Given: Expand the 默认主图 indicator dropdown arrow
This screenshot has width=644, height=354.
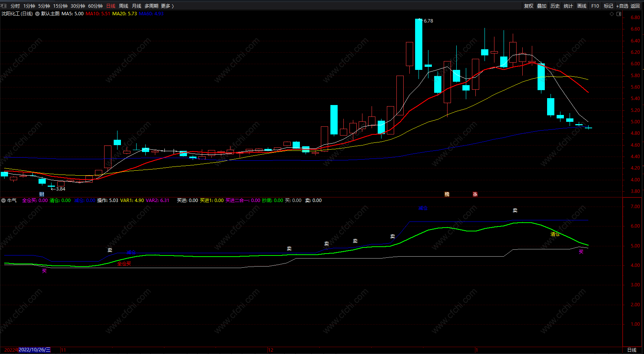Looking at the screenshot, I should pos(37,14).
